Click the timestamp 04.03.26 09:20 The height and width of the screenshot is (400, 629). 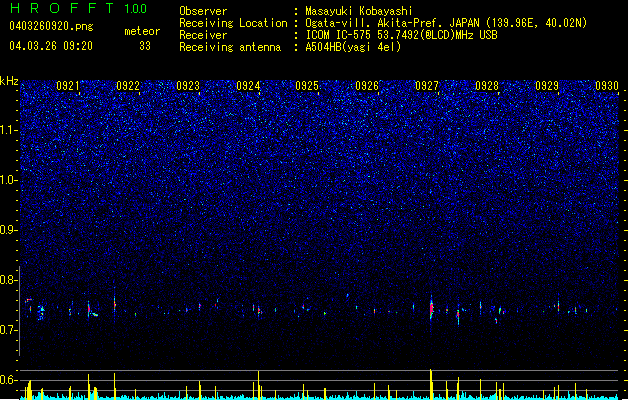coord(51,46)
